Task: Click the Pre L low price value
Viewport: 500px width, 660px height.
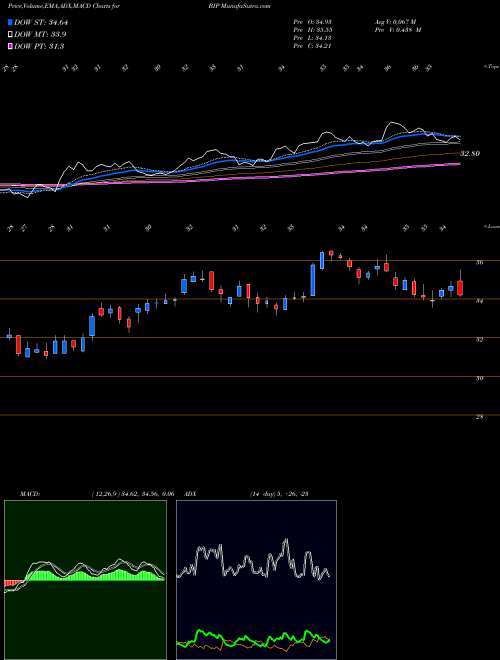Action: pyautogui.click(x=313, y=38)
